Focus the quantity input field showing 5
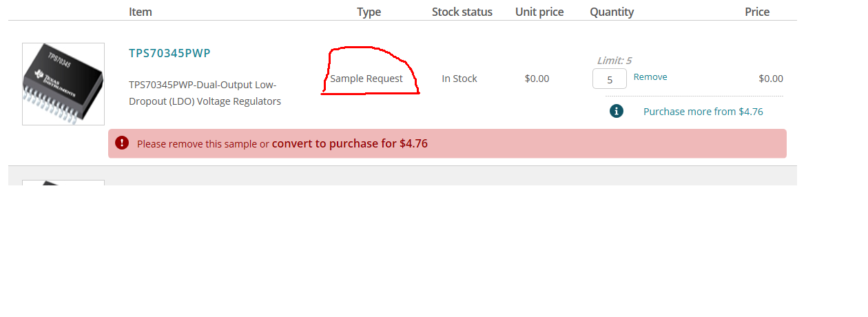The height and width of the screenshot is (317, 868). 610,79
